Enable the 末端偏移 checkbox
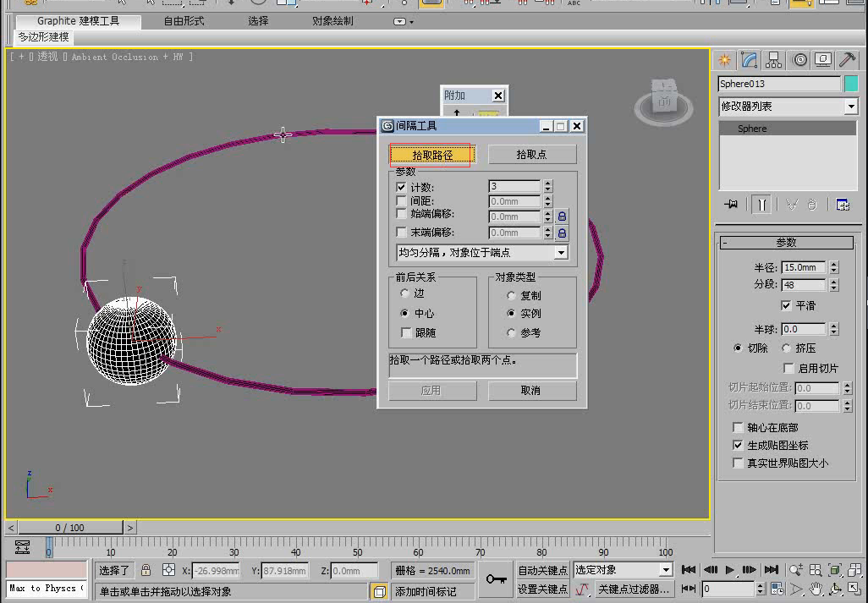The height and width of the screenshot is (603, 868). pos(401,233)
